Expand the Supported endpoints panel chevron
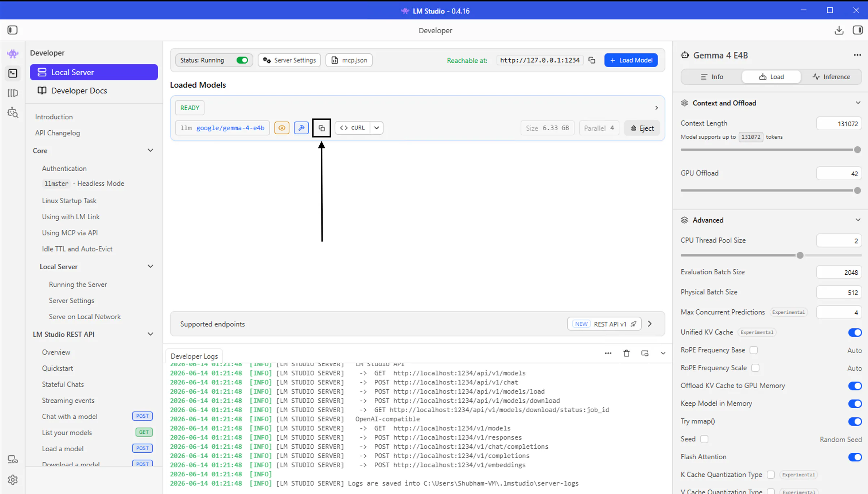868x494 pixels. point(650,324)
